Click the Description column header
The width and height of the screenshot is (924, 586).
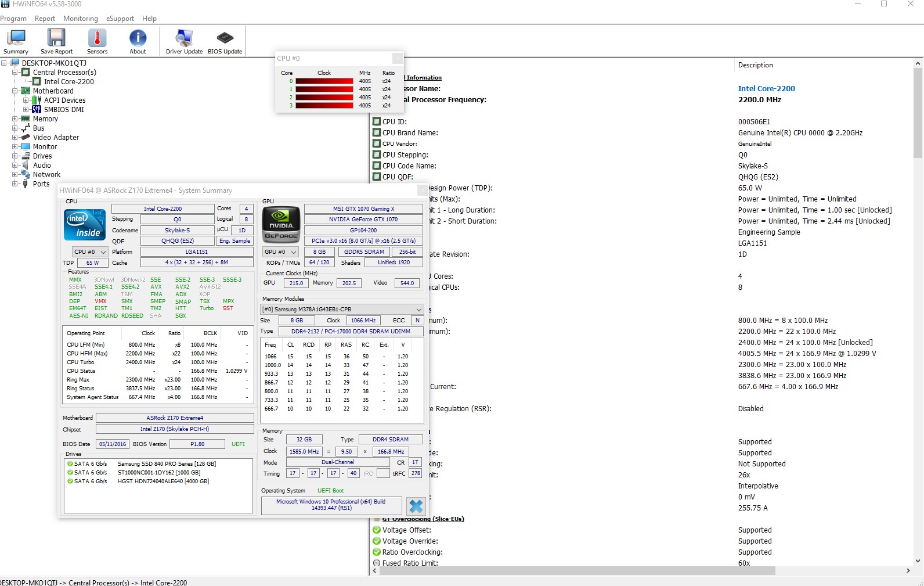coord(755,65)
